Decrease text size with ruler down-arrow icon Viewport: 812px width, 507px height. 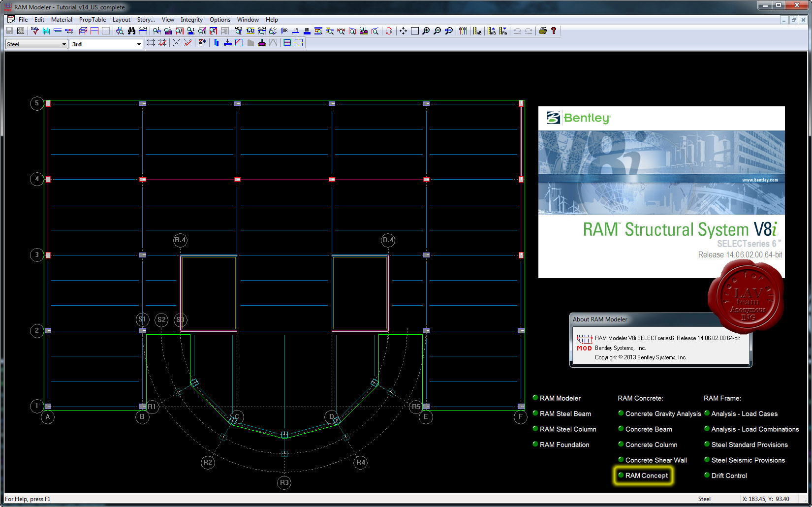coord(503,31)
